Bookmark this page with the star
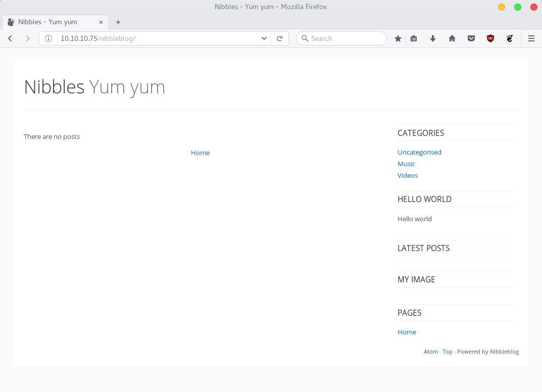The image size is (542, 392). (398, 38)
